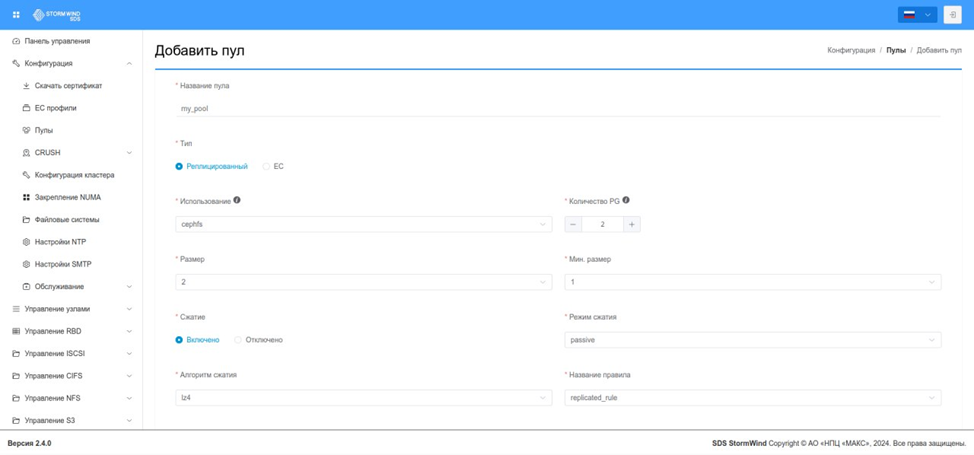Image resolution: width=974 pixels, height=455 pixels.
Task: Click the Настройки SMTP gear icon
Action: [26, 264]
